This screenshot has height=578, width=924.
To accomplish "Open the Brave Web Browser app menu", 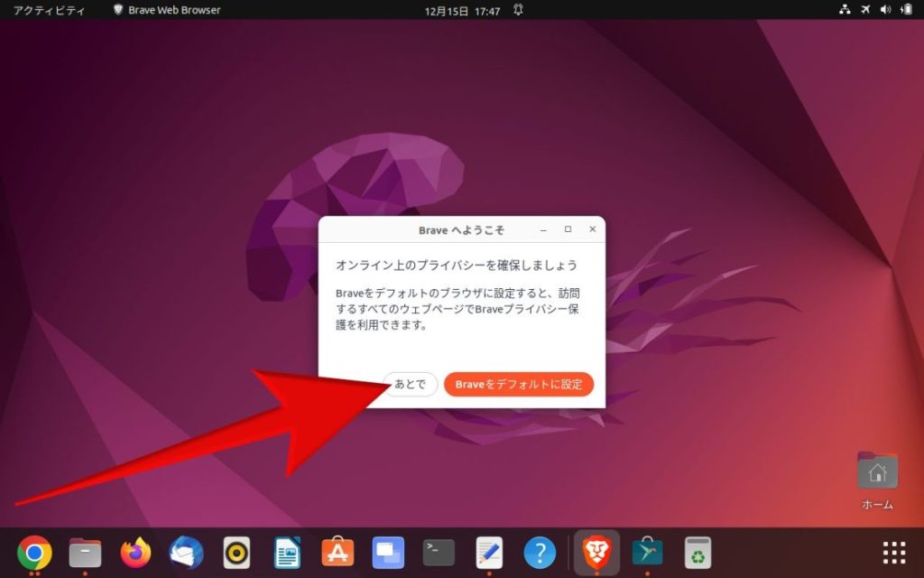I will click(x=167, y=10).
